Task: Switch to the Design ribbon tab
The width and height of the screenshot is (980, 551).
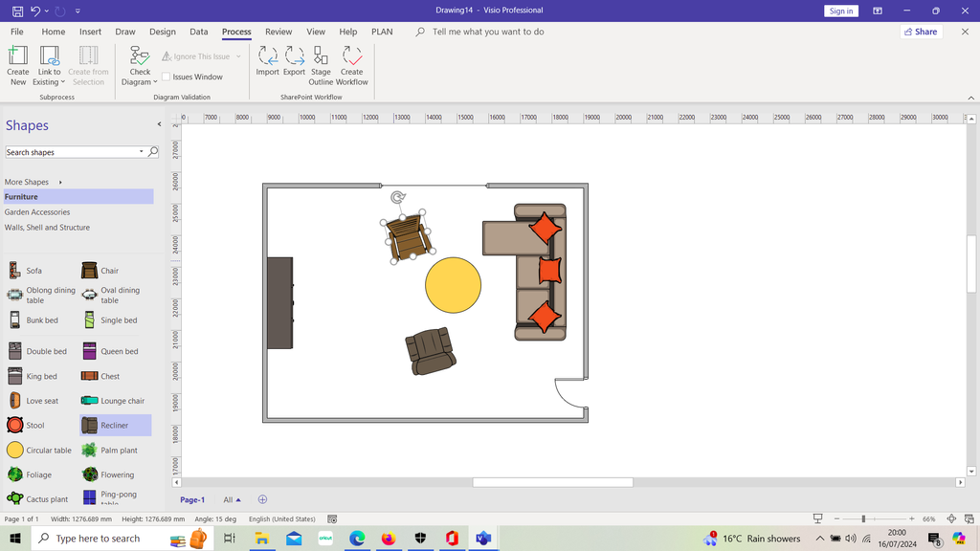Action: click(x=162, y=31)
